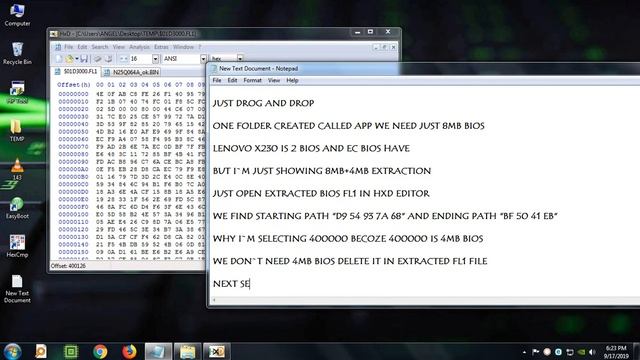
Task: Open the File menu in HxD
Action: pyautogui.click(x=69, y=47)
